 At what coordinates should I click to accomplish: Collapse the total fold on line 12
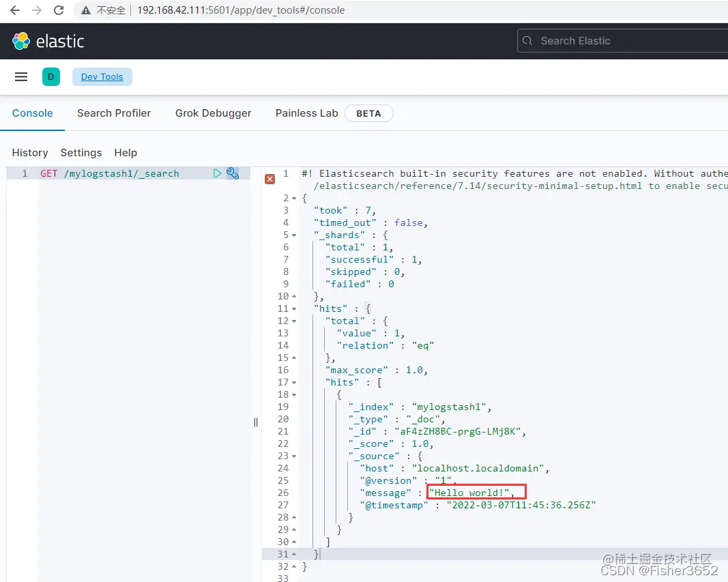coord(294,321)
